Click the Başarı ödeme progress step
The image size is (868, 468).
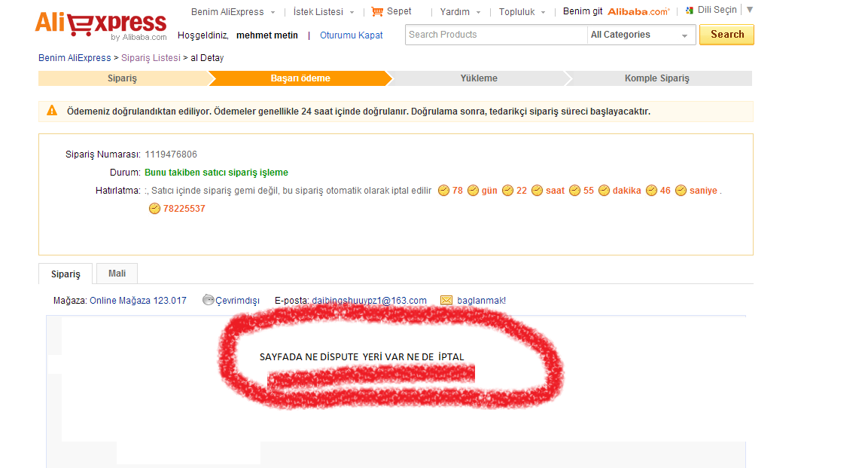tap(300, 78)
